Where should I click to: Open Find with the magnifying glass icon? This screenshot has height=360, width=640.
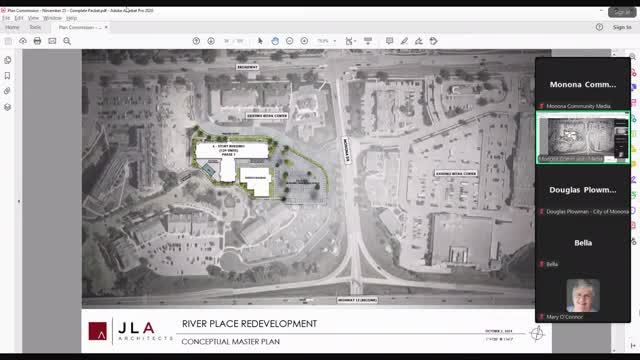pyautogui.click(x=67, y=41)
